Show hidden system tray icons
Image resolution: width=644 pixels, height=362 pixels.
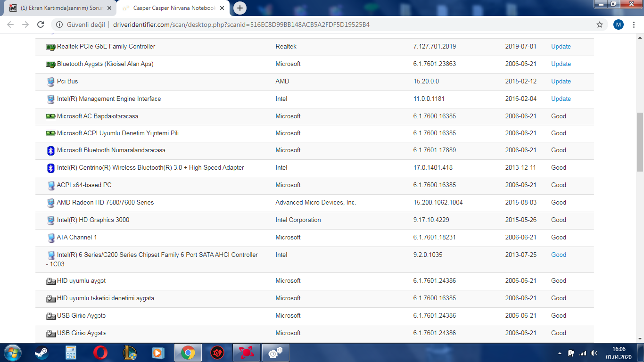point(560,353)
